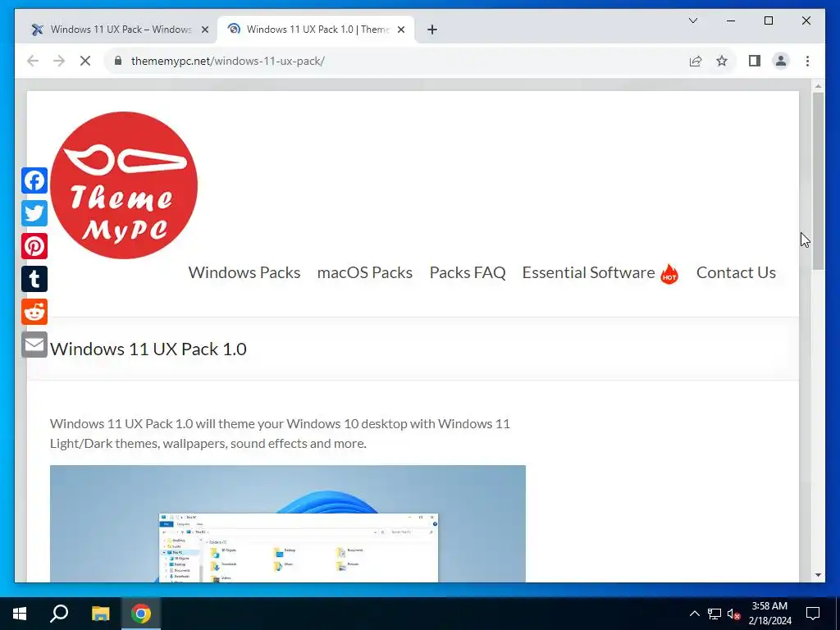Image resolution: width=840 pixels, height=630 pixels.
Task: Open tab search chevron
Action: click(x=693, y=21)
